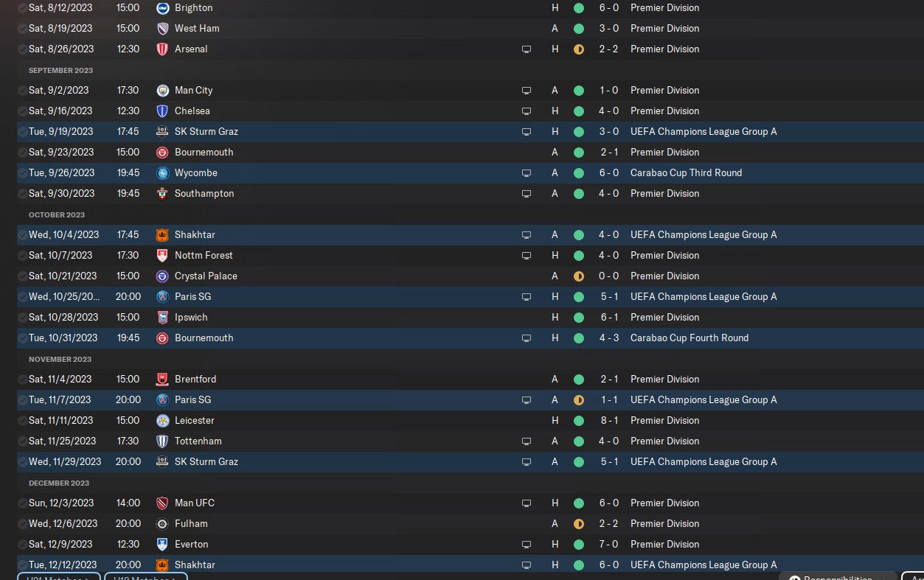Screen dimensions: 924x580
Task: Open the Leicester team link
Action: click(x=195, y=421)
